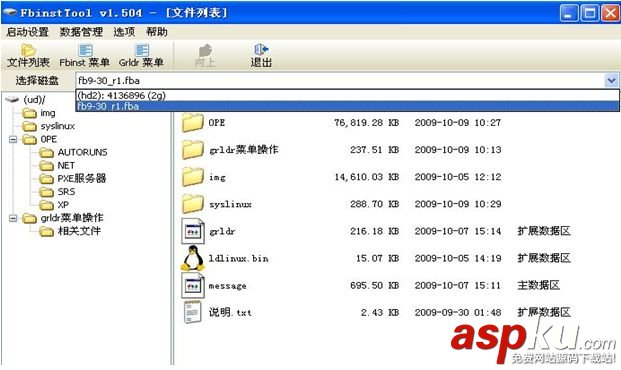The width and height of the screenshot is (621, 370).
Task: Select the (ud)/ root drive node
Action: tap(34, 99)
